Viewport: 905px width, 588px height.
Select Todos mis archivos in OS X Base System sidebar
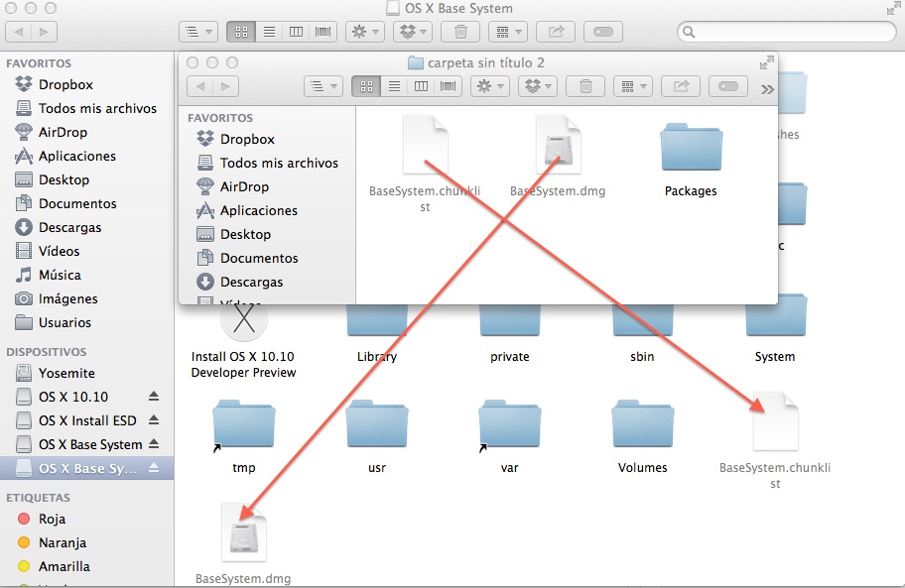pyautogui.click(x=85, y=108)
